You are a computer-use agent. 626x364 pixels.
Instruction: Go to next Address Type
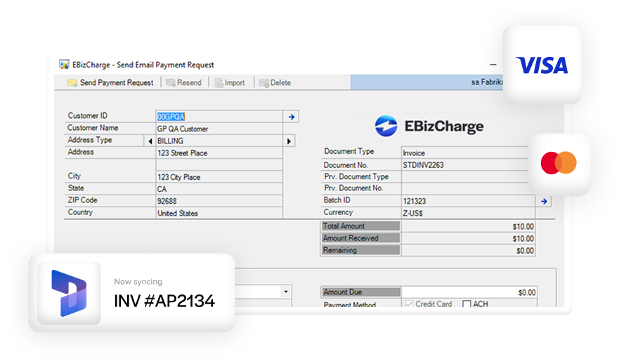289,141
